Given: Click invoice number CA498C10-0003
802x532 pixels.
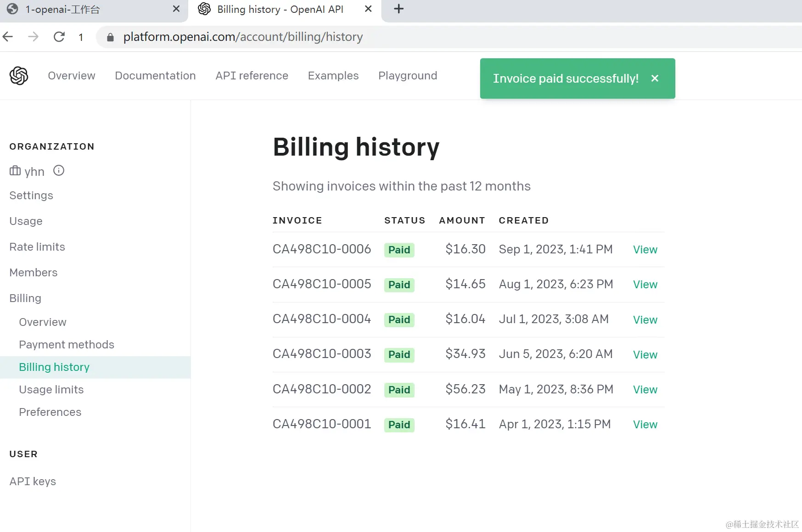Looking at the screenshot, I should [322, 354].
